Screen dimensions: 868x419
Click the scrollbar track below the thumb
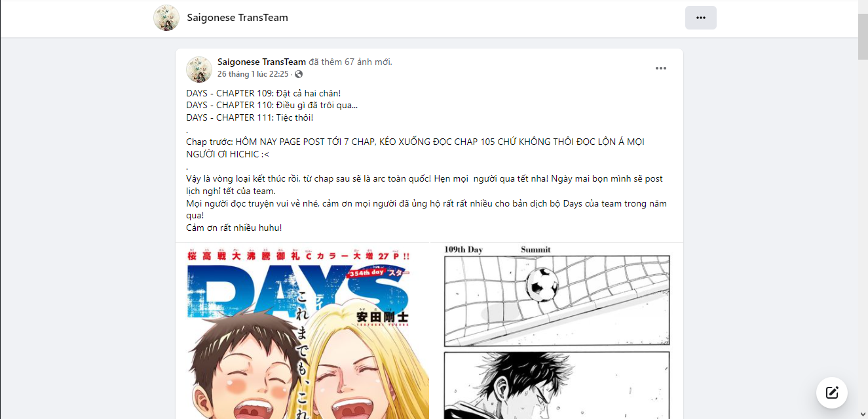pos(863,236)
